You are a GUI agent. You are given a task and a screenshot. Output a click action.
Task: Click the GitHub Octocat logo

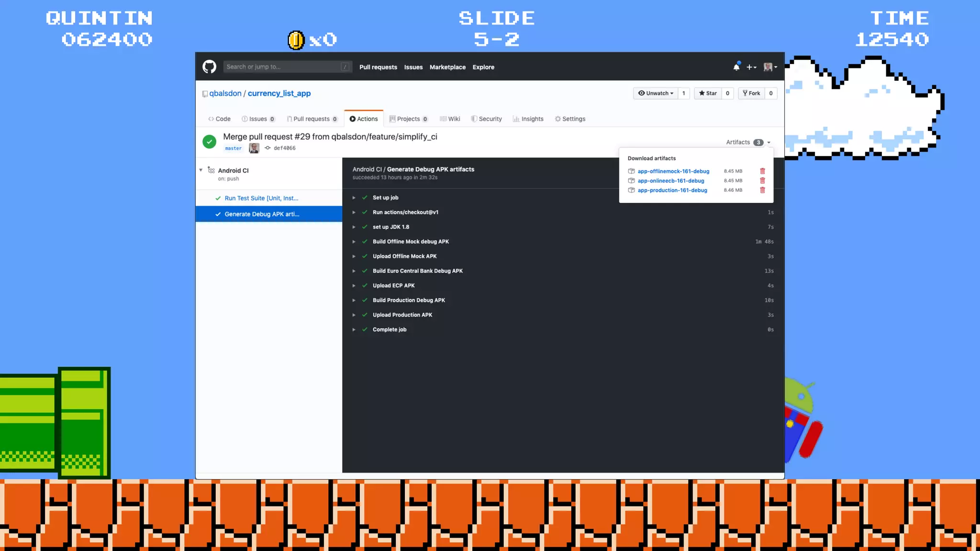[209, 67]
